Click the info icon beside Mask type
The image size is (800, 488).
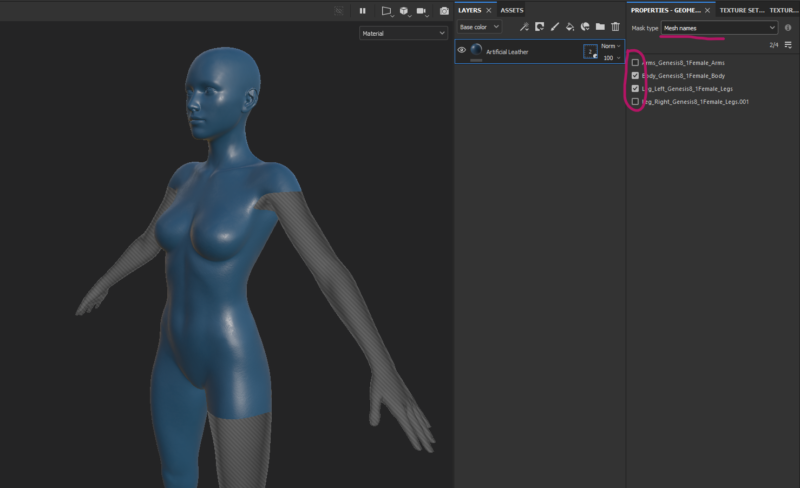coord(788,28)
